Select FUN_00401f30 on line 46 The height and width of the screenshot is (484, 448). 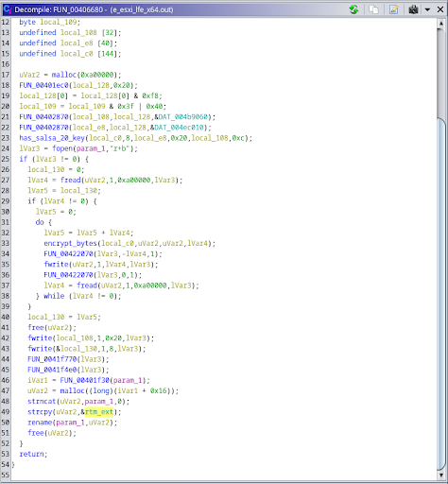85,380
